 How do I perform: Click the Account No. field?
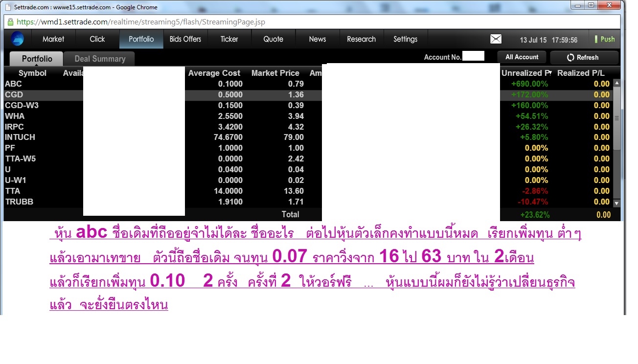tap(473, 56)
